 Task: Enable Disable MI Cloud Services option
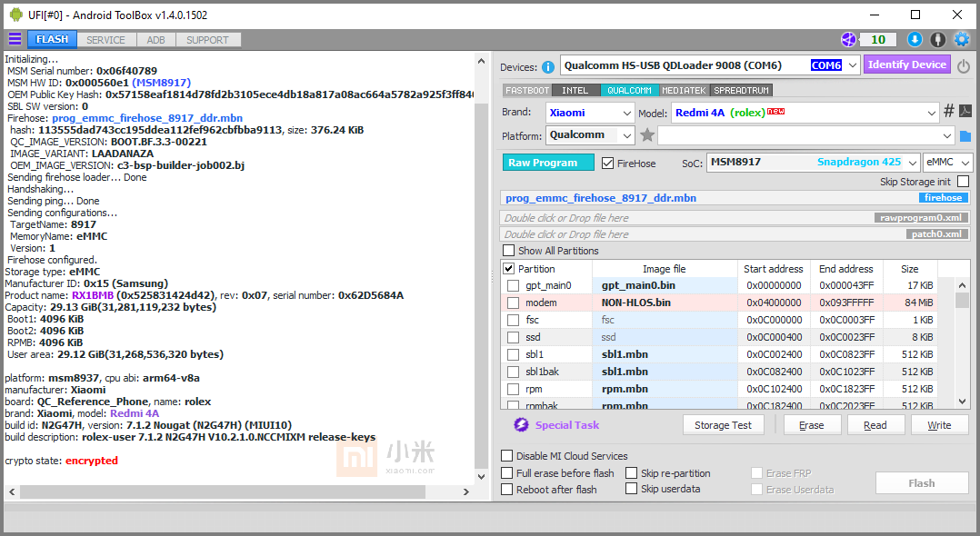507,455
